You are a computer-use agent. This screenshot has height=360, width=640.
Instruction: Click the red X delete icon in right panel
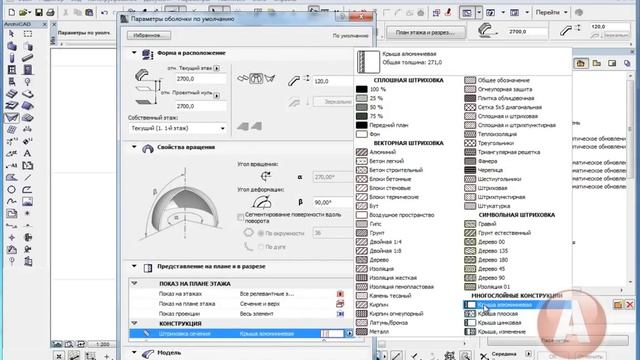click(x=630, y=305)
